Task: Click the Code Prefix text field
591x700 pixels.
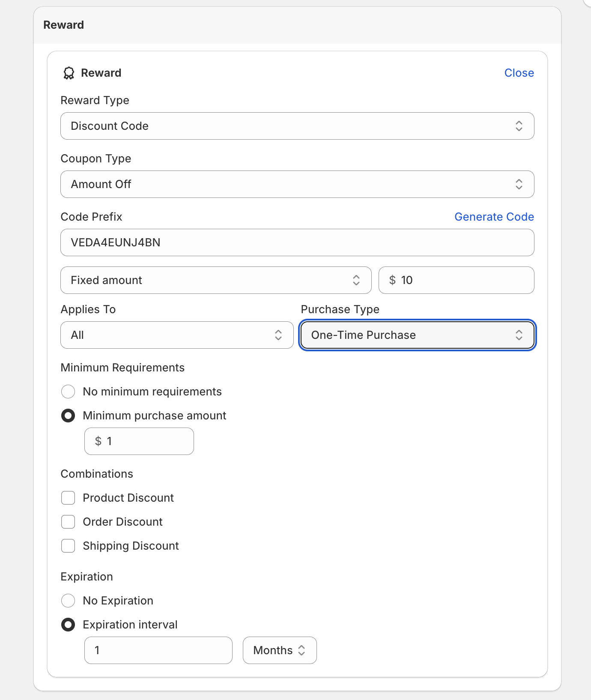Action: click(297, 242)
